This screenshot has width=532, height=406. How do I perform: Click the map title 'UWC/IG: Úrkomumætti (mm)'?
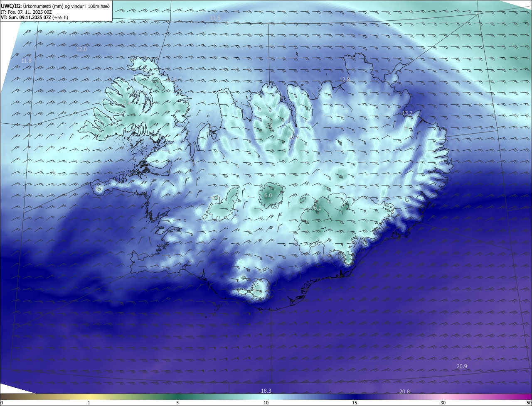[x=33, y=6]
